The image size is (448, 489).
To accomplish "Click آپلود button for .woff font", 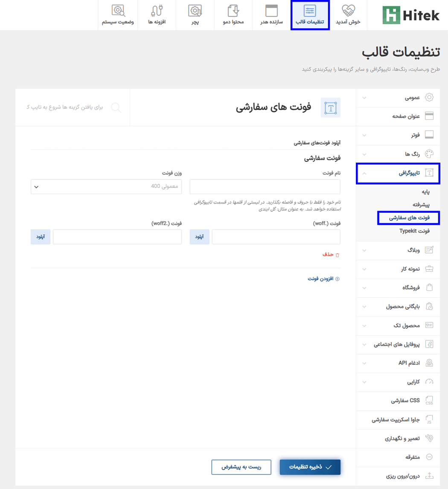I will (199, 237).
